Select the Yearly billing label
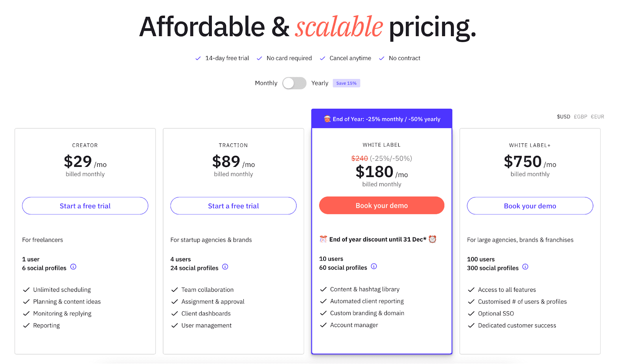The width and height of the screenshot is (629, 364). point(320,83)
